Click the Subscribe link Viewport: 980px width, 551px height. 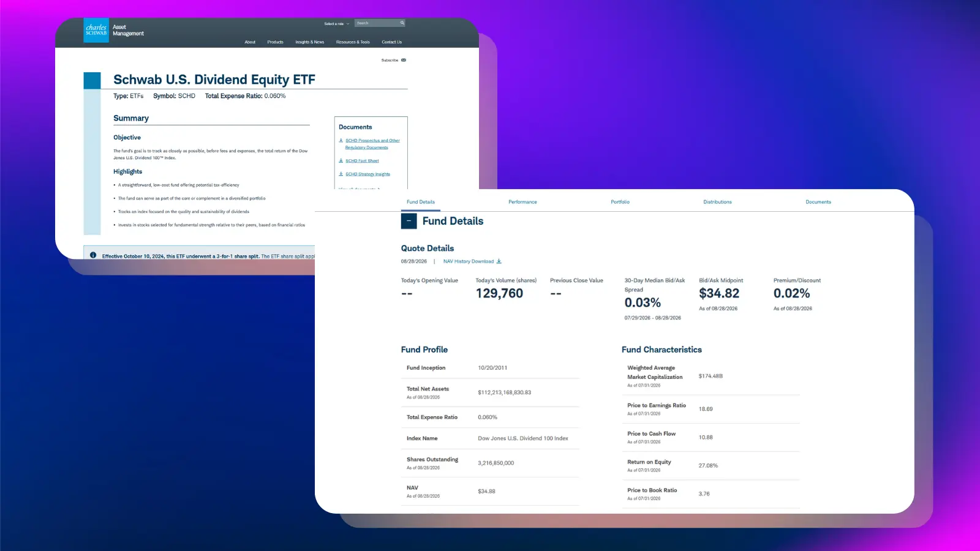(390, 60)
